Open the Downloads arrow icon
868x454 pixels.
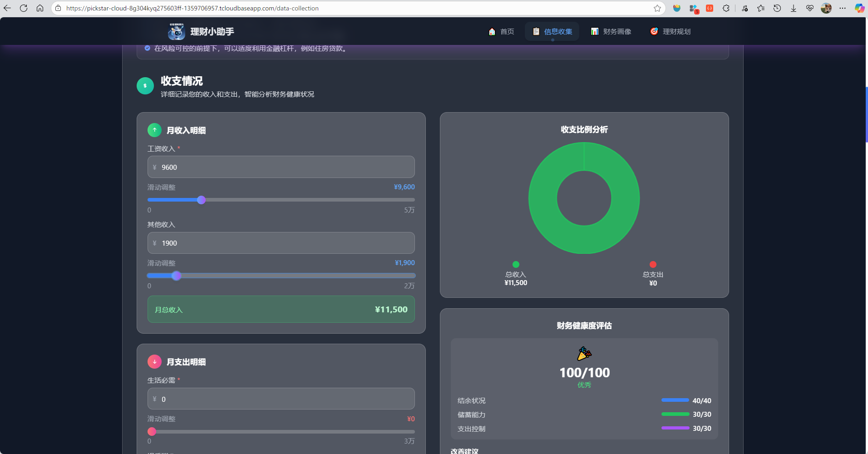[794, 8]
